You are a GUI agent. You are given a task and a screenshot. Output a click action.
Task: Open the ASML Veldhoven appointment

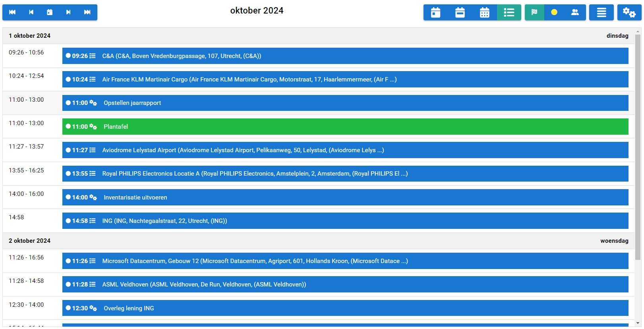pyautogui.click(x=345, y=284)
